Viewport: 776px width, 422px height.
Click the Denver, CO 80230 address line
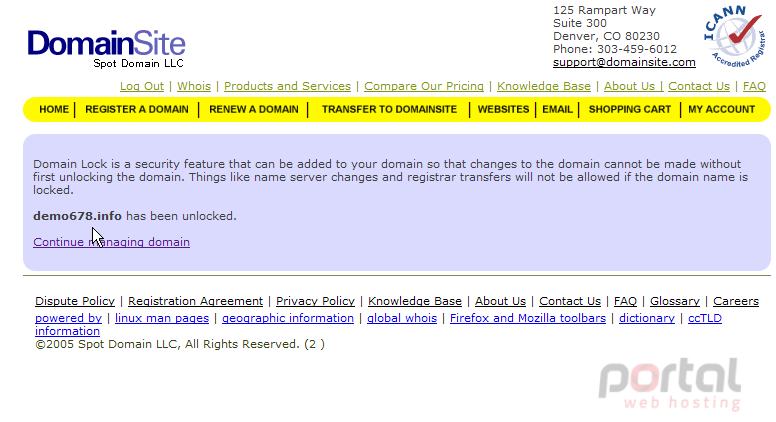point(606,36)
